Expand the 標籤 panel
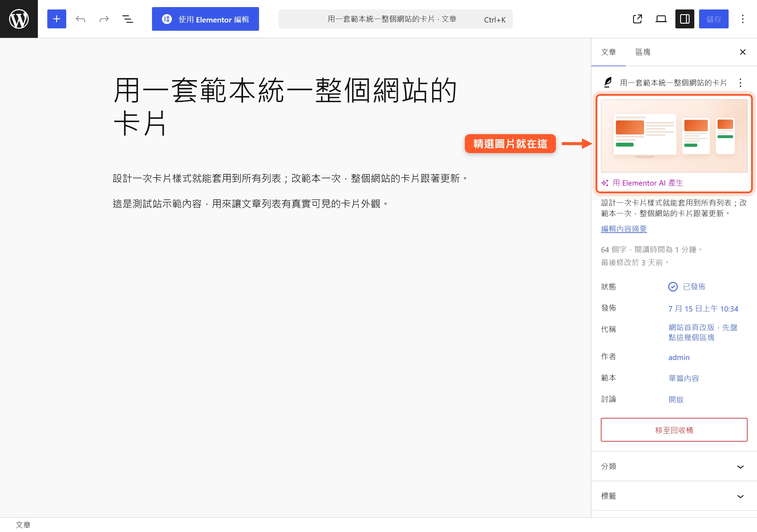 click(x=674, y=496)
